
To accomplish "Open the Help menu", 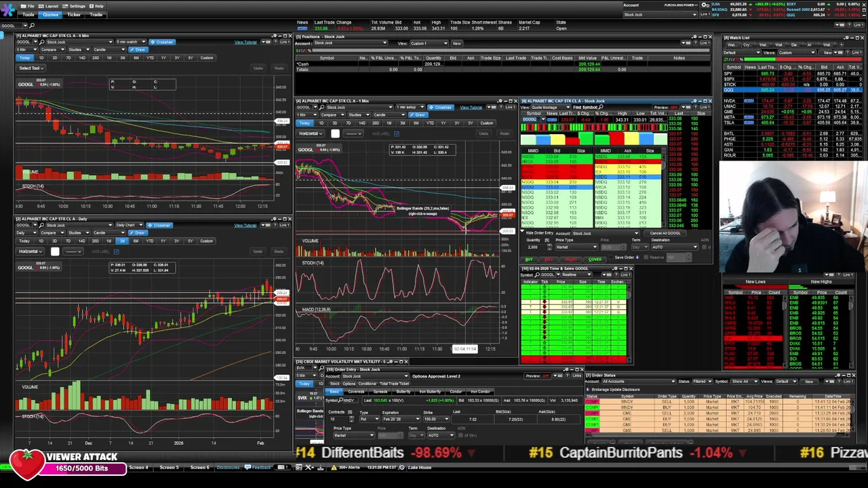I will pos(96,6).
